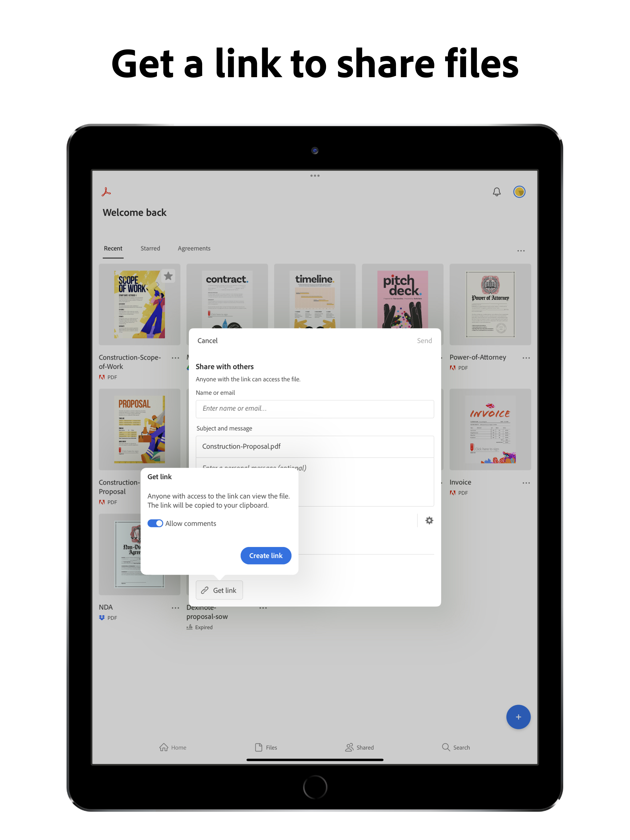Click the Create link button
630x840 pixels.
pos(265,554)
